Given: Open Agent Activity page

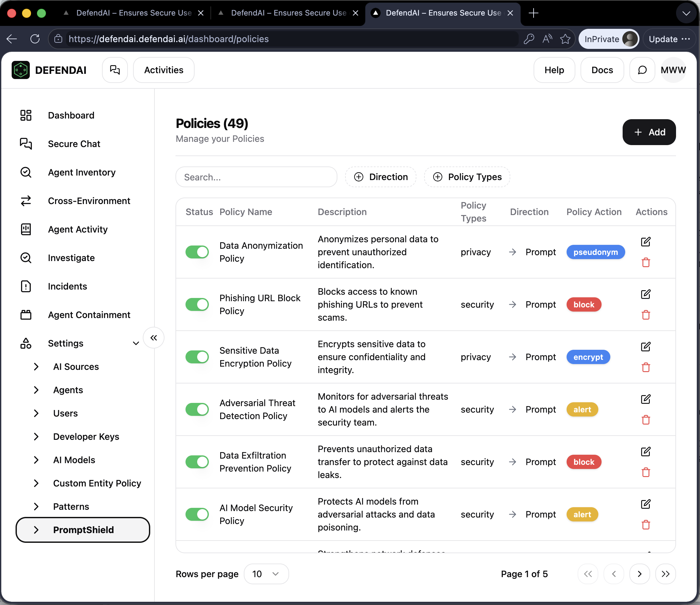Looking at the screenshot, I should [x=78, y=229].
